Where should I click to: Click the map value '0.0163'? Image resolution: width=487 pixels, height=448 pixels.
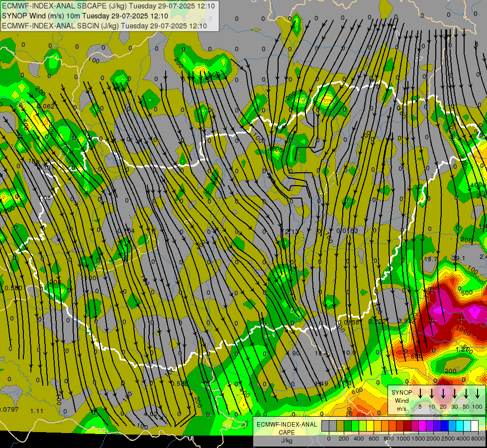tap(347, 230)
